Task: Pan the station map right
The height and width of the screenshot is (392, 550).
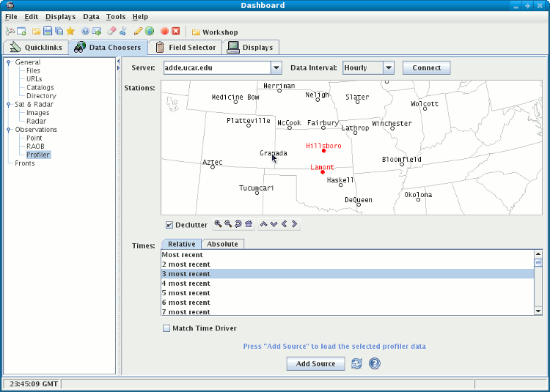Action: tap(294, 224)
